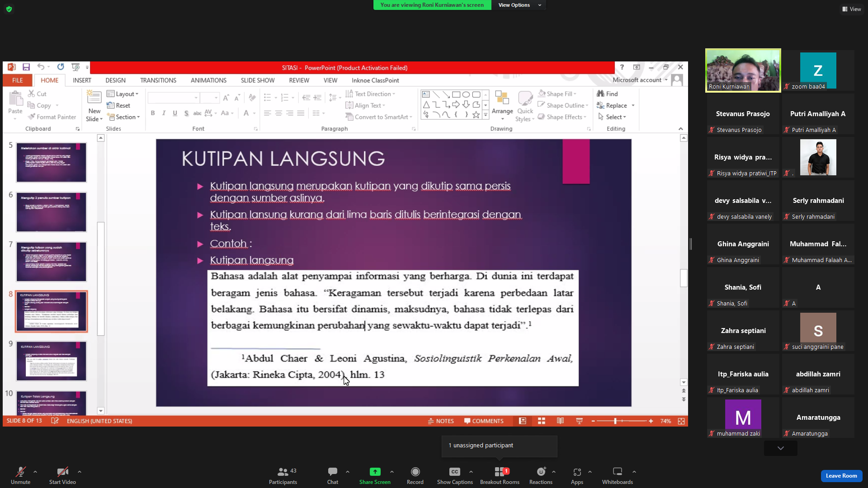Unmute microphone in Zoom

click(x=21, y=476)
